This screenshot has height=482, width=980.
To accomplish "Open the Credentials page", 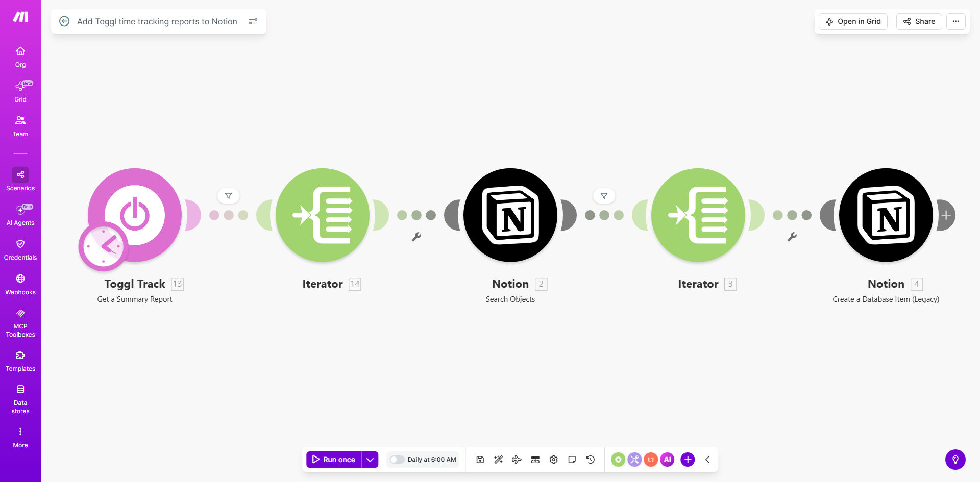I will [20, 249].
